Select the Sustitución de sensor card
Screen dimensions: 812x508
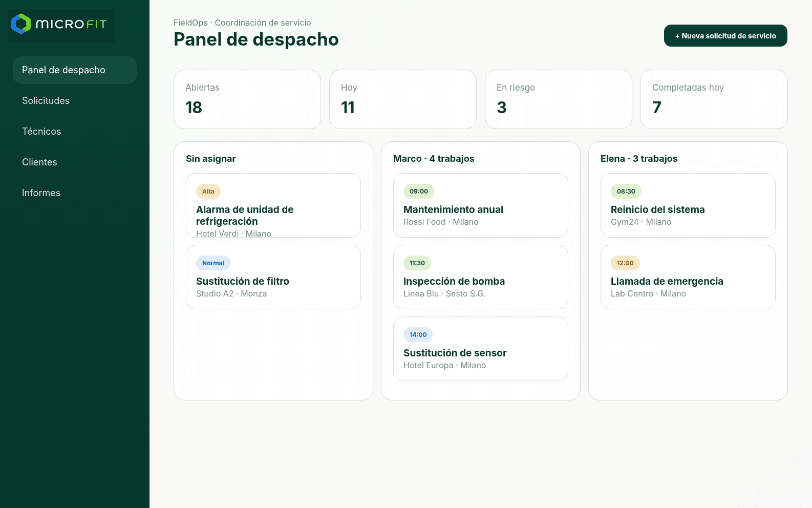coord(481,349)
